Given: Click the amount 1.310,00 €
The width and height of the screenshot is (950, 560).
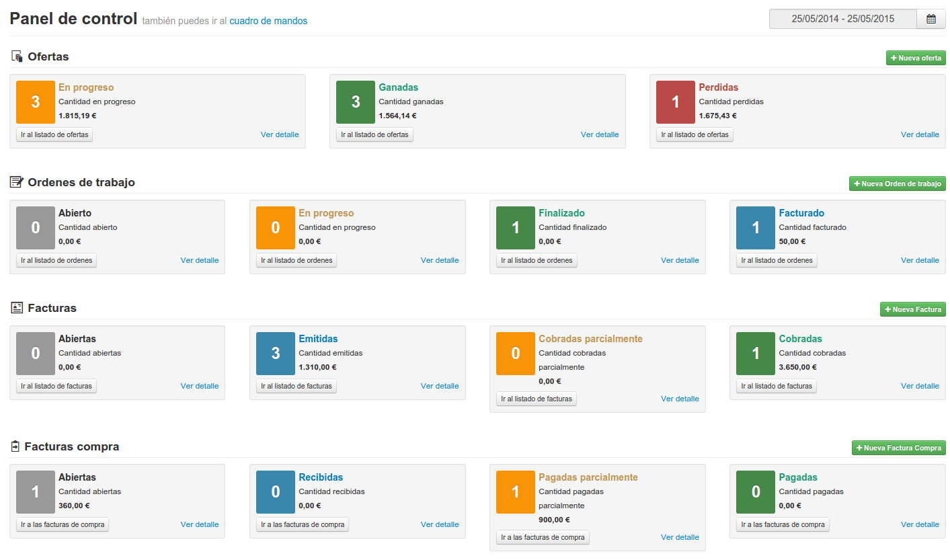Looking at the screenshot, I should point(317,367).
